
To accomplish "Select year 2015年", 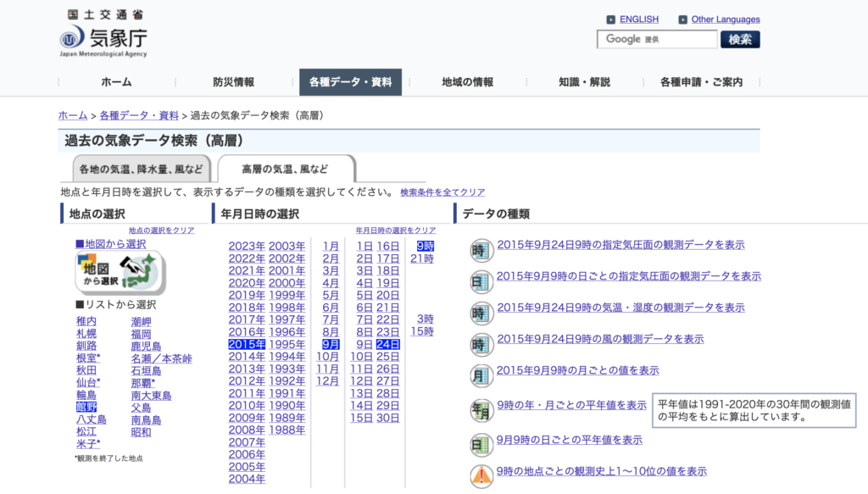I will [x=247, y=344].
